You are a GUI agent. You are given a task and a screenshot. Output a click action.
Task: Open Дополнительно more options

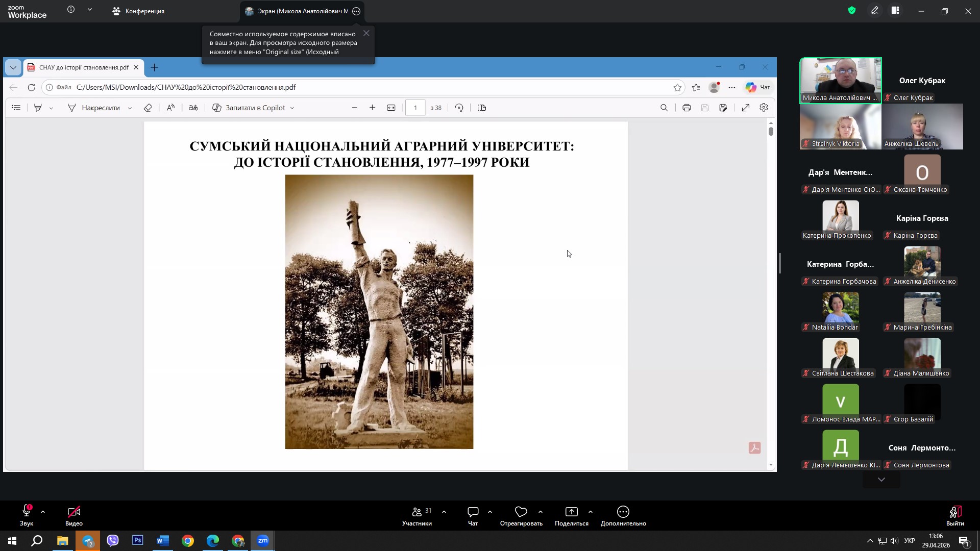tap(623, 512)
